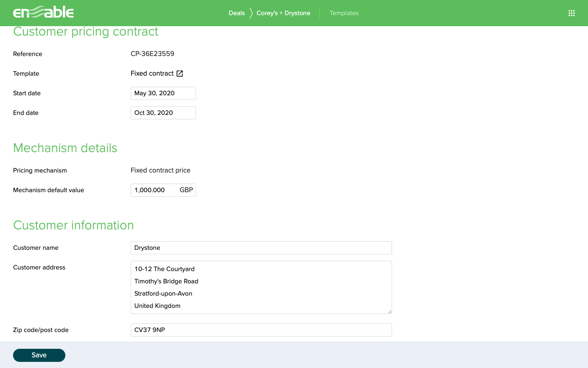
Task: Open Fixed contract template external link icon
Action: tap(180, 74)
